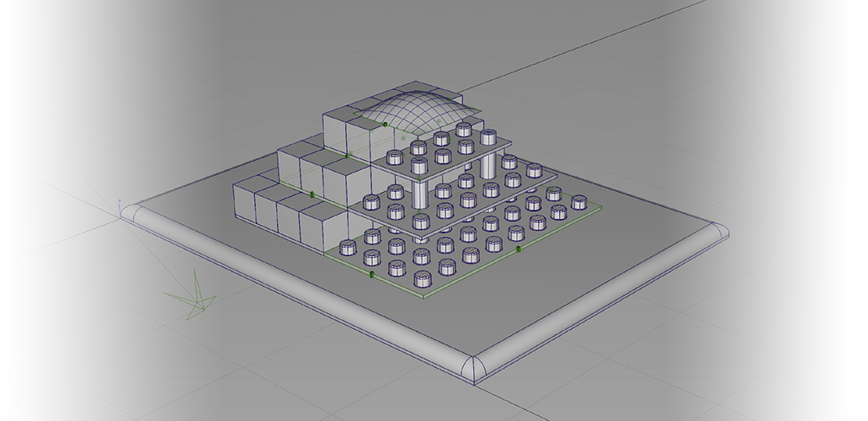The image size is (868, 421).
Task: Click green handle on the middle cube step
Action: [346, 156]
